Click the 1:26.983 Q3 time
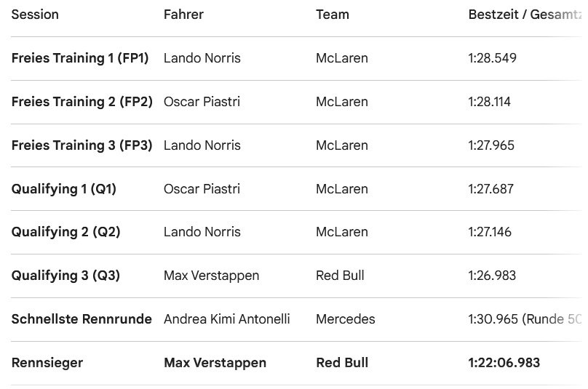The image size is (588, 389). click(493, 276)
